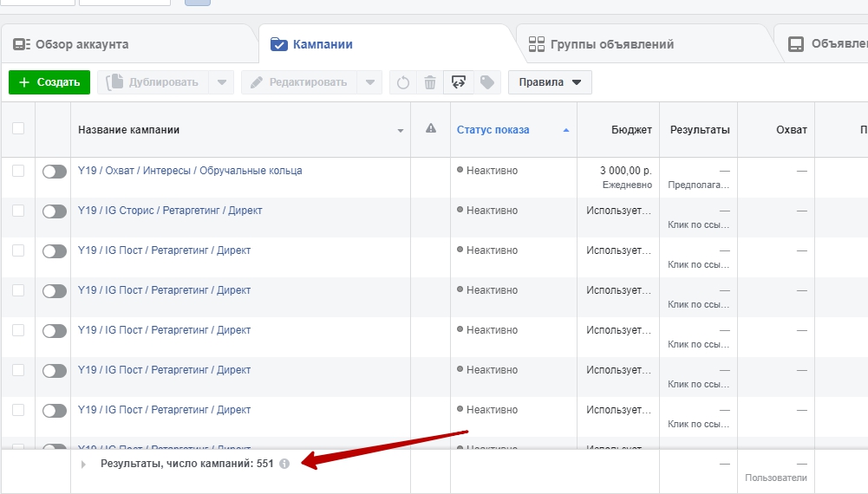Viewport: 868px width, 494px height.
Task: Click the green Создать button
Action: click(49, 82)
